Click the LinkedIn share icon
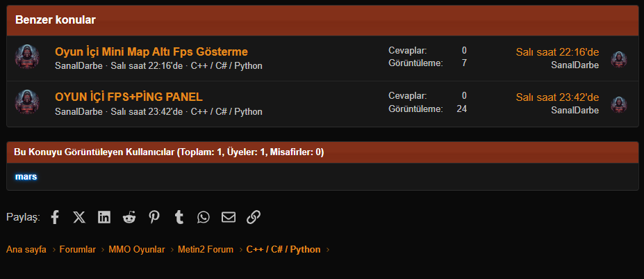644x279 pixels. tap(104, 217)
